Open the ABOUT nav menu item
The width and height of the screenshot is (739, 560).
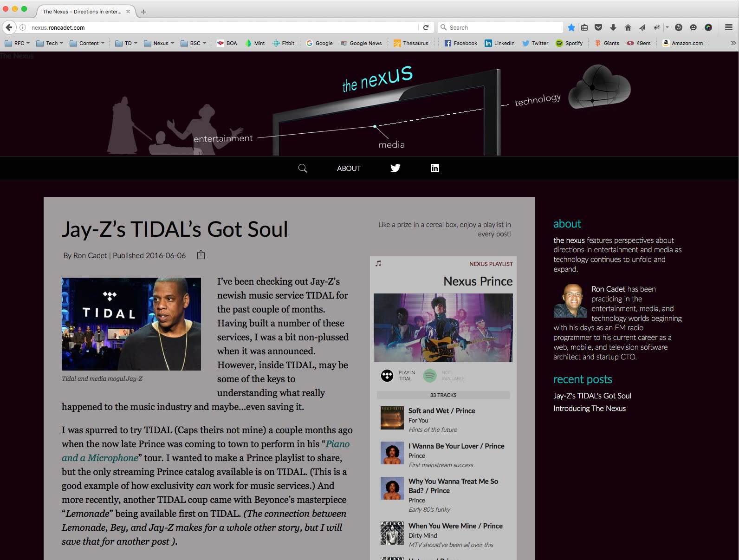pyautogui.click(x=349, y=168)
